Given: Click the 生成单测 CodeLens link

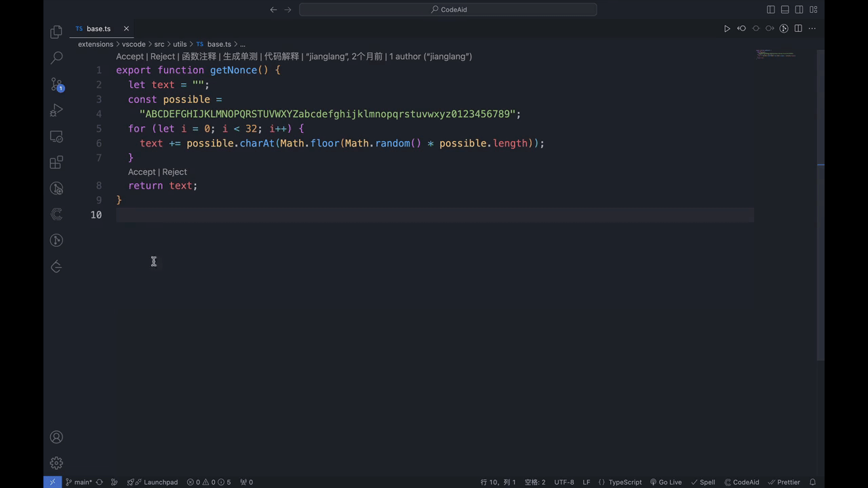Looking at the screenshot, I should point(240,56).
